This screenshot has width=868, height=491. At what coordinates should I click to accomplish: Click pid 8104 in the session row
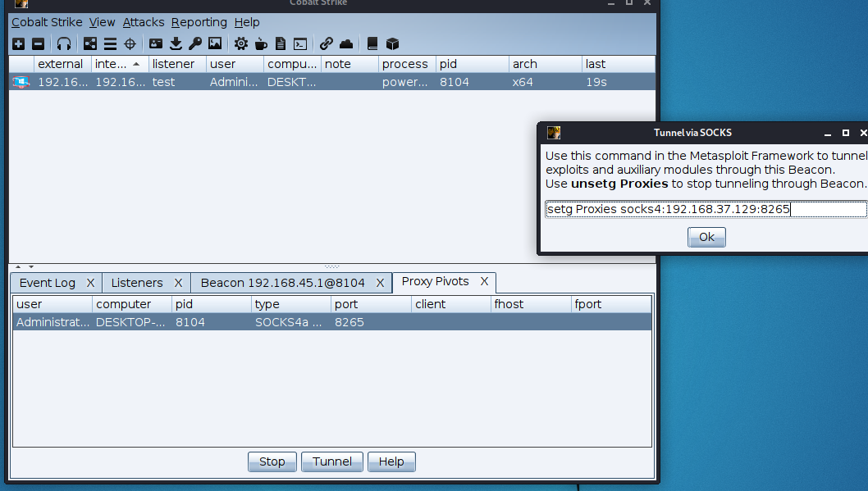point(454,83)
